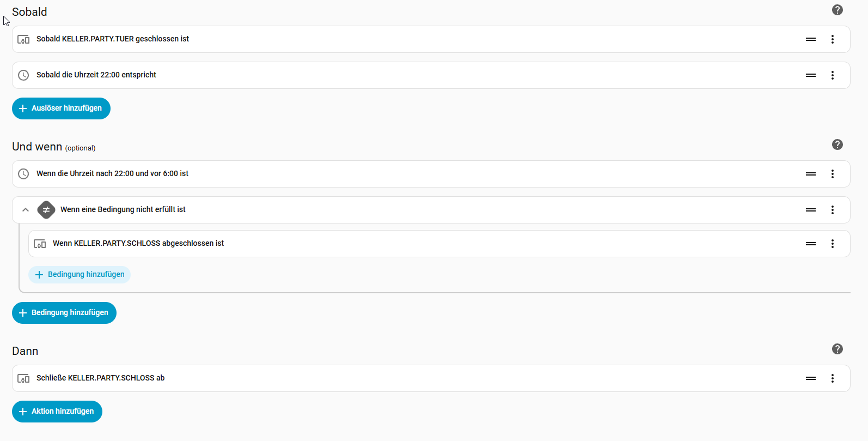The width and height of the screenshot is (868, 441).
Task: Click drag handle of the Schließe KELLER.PARTY.SCHLOSS action
Action: pos(811,378)
